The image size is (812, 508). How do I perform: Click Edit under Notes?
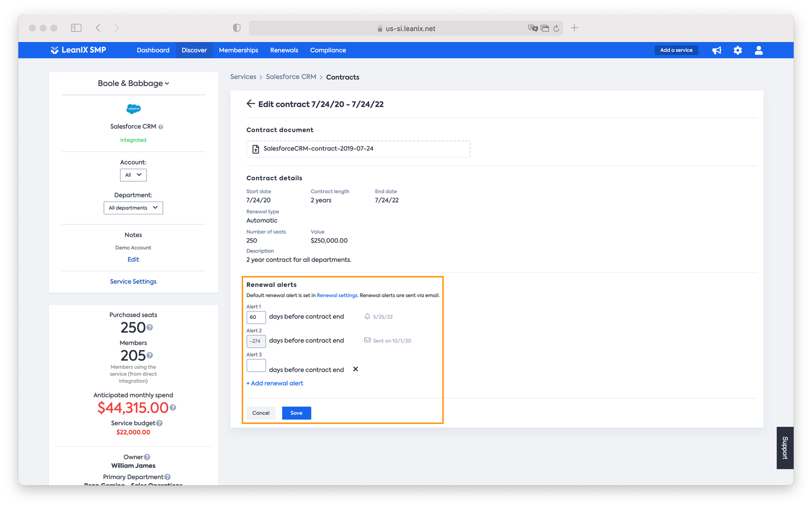tap(133, 259)
